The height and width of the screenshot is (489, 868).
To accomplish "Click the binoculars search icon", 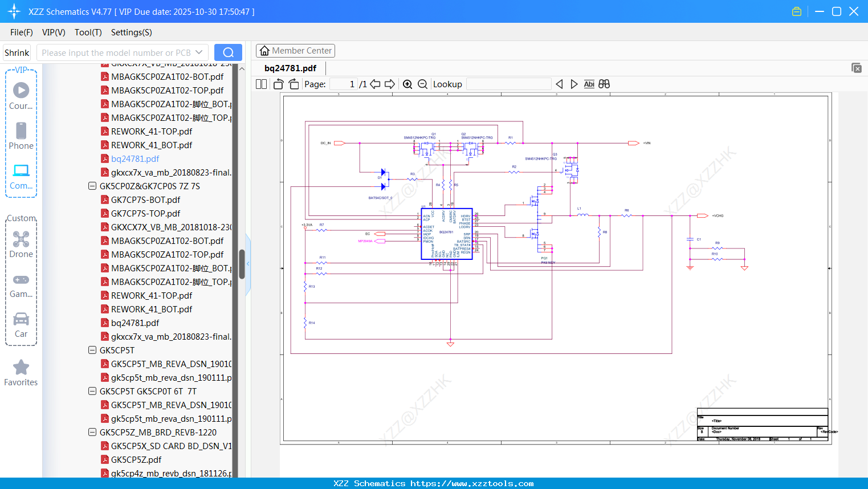I will (604, 84).
